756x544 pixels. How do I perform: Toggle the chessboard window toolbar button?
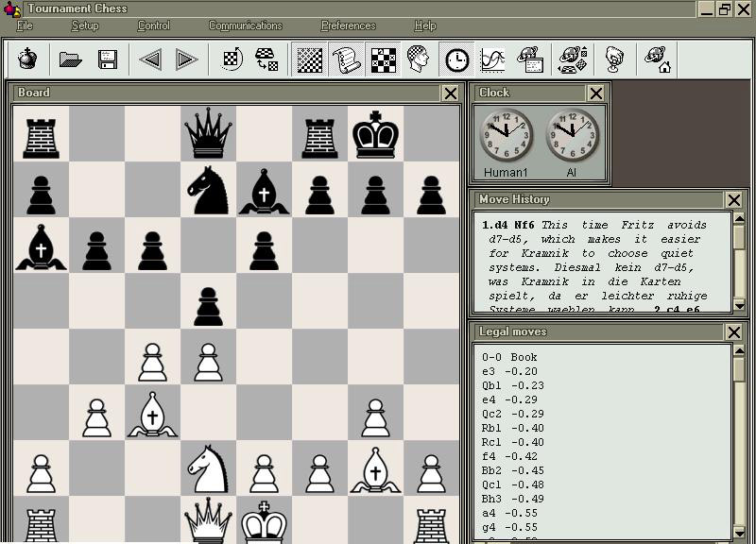click(309, 59)
